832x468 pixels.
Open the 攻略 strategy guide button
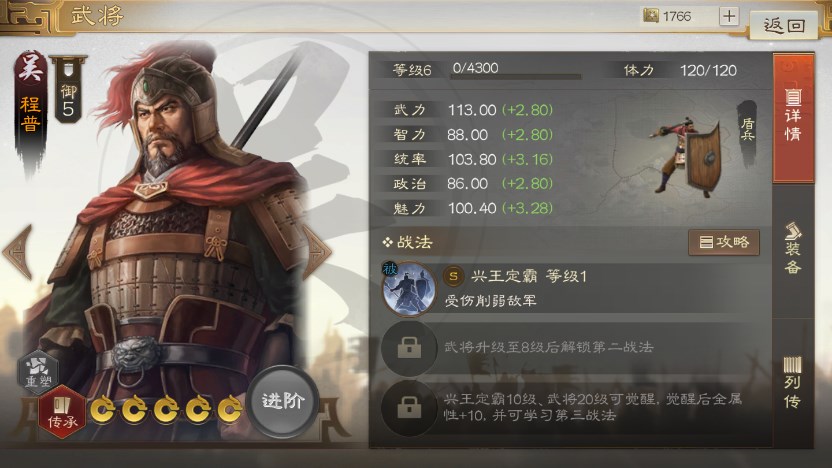pos(724,242)
